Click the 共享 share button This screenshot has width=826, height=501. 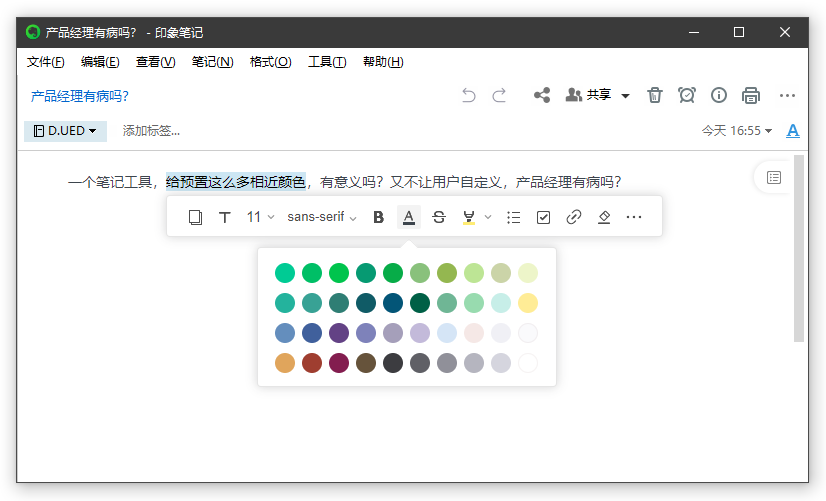click(x=588, y=95)
